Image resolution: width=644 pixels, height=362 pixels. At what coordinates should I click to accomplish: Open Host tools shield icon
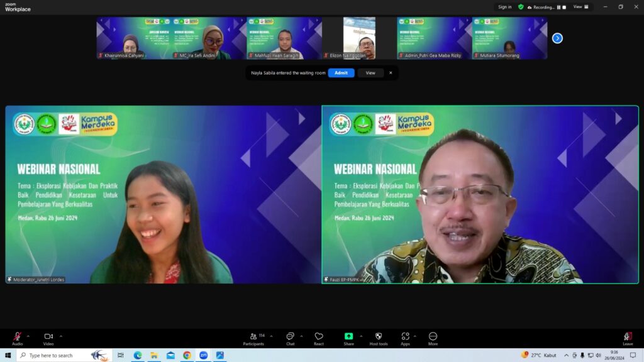tap(379, 337)
